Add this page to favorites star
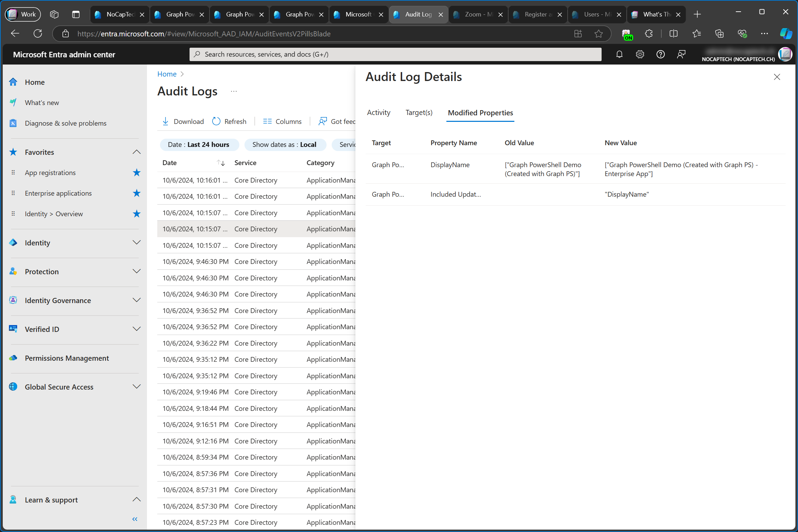This screenshot has width=798, height=532. point(598,34)
